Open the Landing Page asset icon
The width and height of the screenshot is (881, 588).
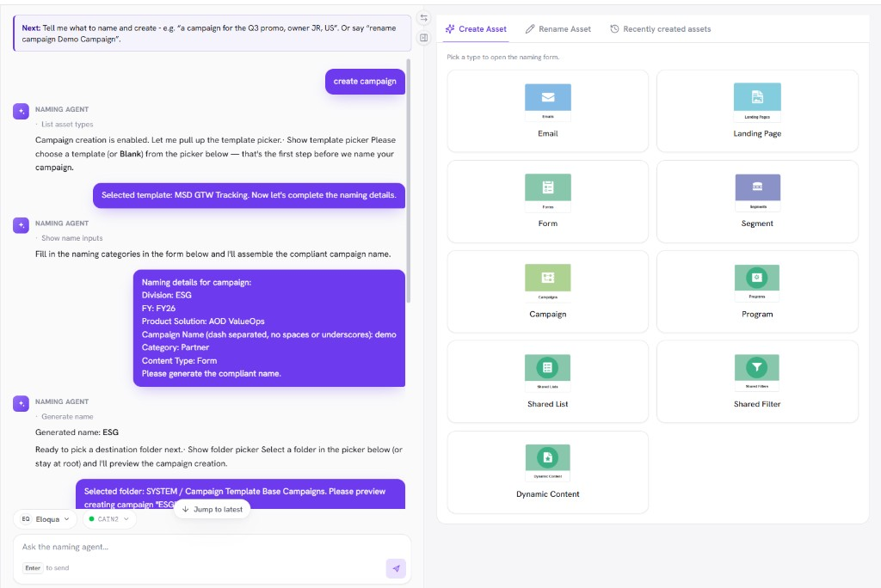point(757,102)
